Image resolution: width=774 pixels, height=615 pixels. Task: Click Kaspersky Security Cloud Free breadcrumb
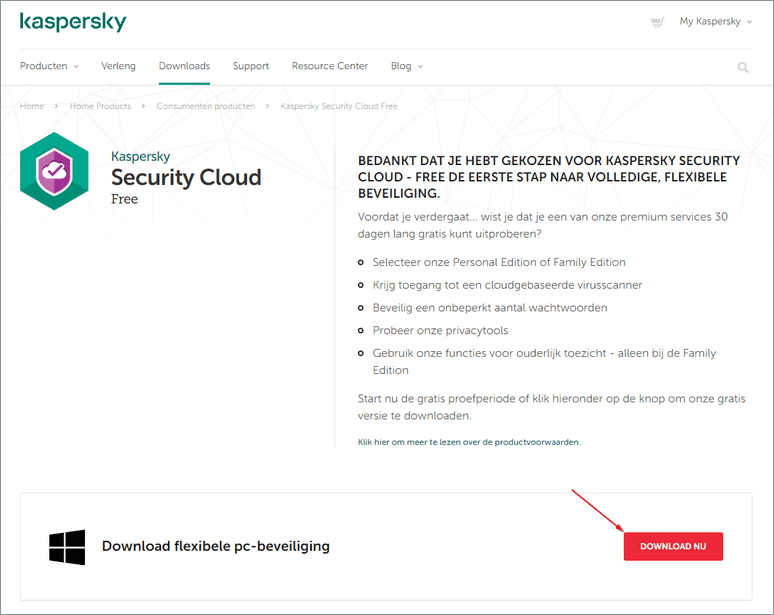click(339, 106)
